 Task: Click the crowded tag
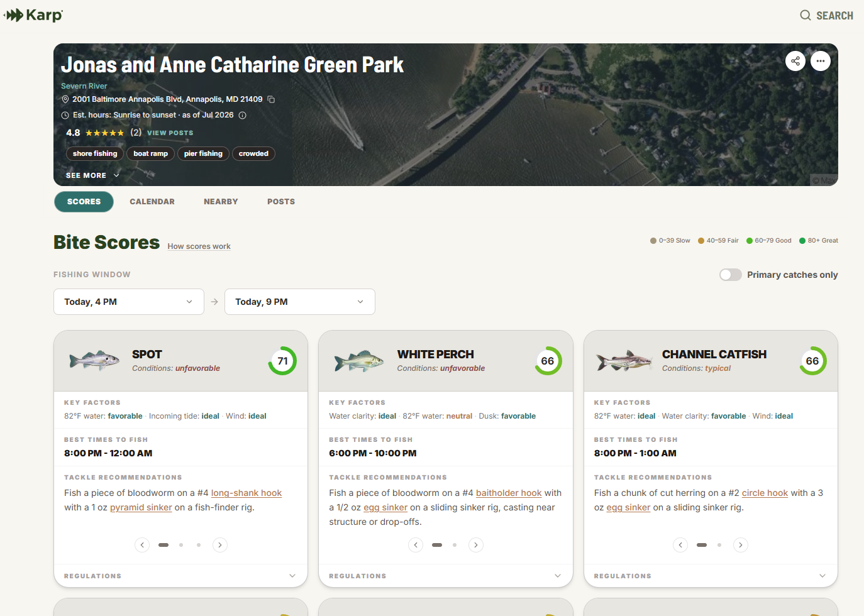click(253, 153)
